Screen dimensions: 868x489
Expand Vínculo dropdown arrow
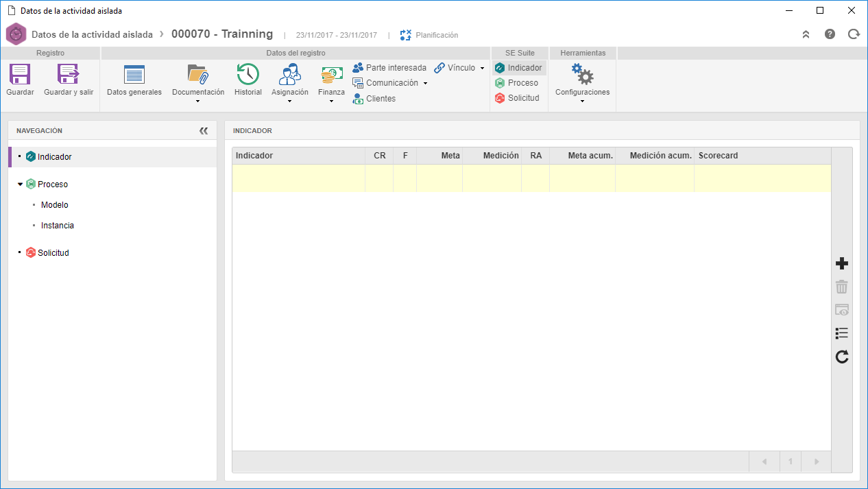pos(482,69)
